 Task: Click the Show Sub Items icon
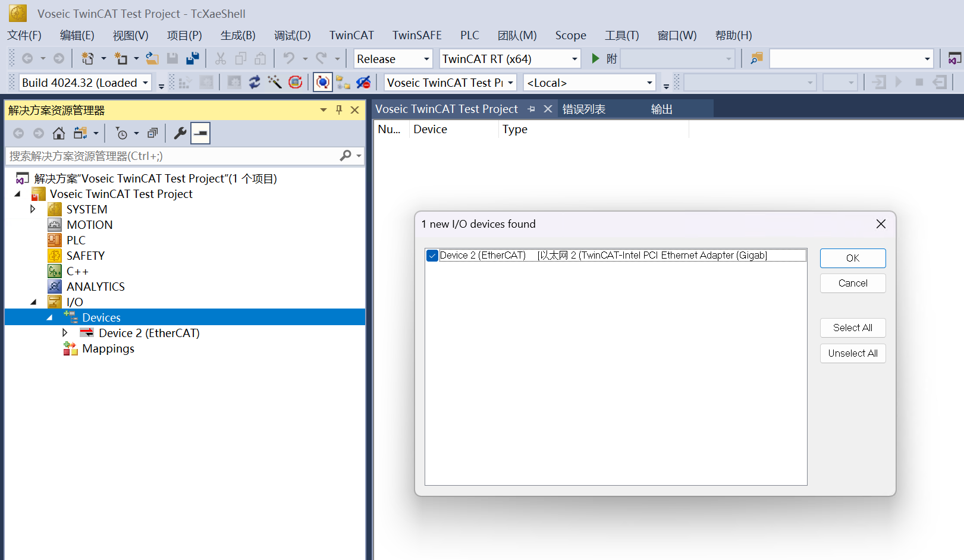click(x=343, y=82)
